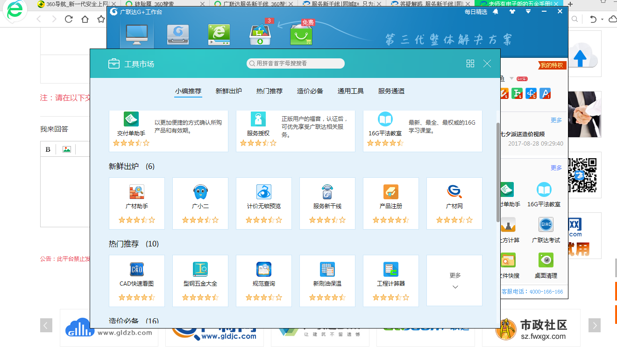
Task: Launch CAD快速看图 tool
Action: [137, 280]
